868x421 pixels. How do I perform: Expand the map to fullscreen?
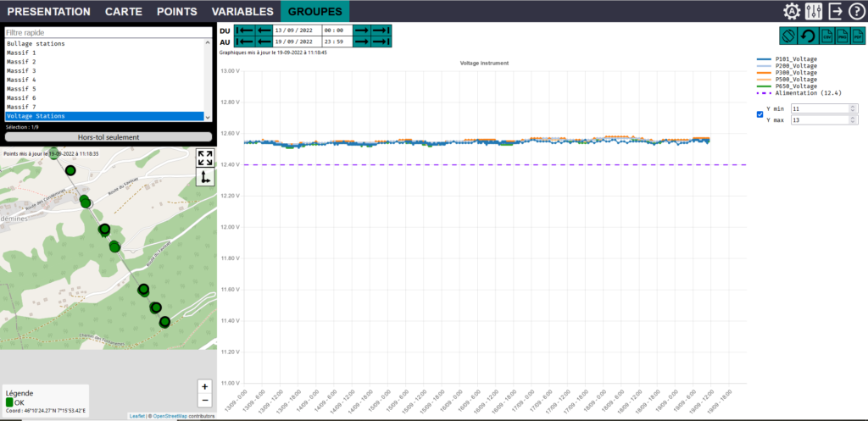click(204, 158)
